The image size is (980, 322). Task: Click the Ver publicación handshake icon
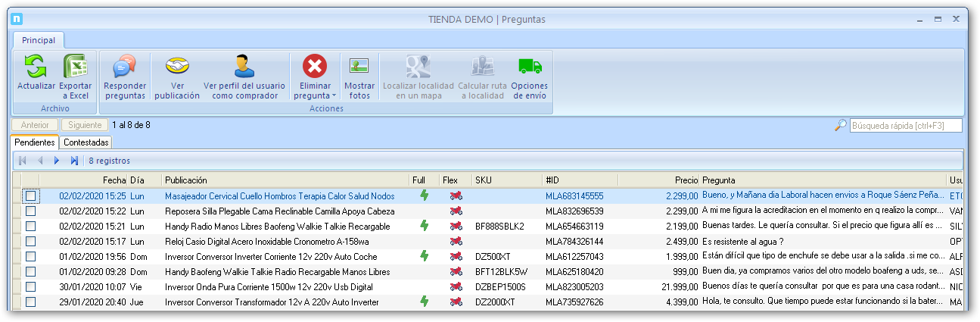click(x=177, y=67)
